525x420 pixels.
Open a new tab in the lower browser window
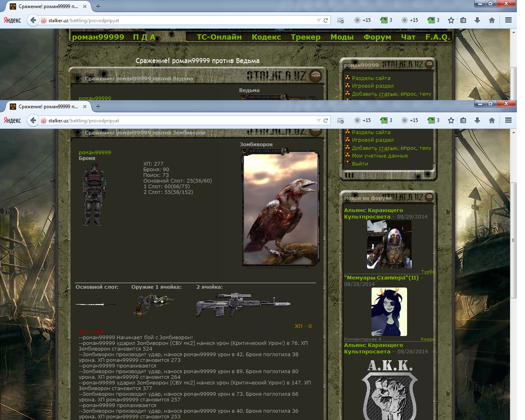pos(98,107)
